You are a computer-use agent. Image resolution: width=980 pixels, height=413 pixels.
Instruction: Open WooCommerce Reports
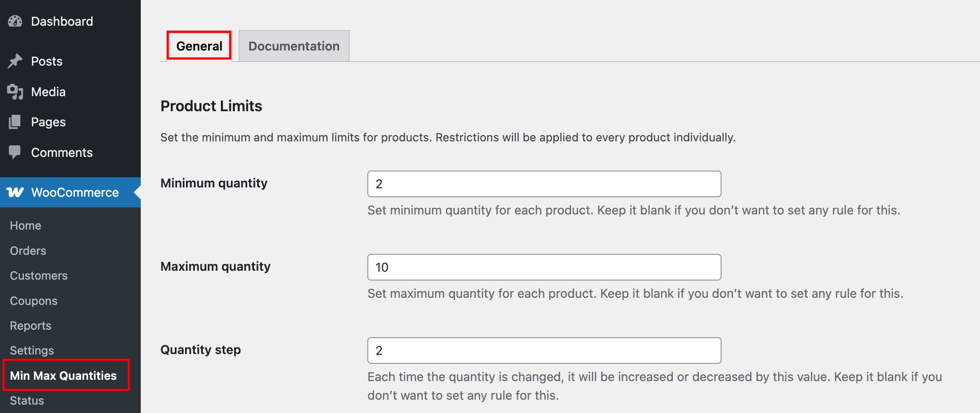click(31, 326)
